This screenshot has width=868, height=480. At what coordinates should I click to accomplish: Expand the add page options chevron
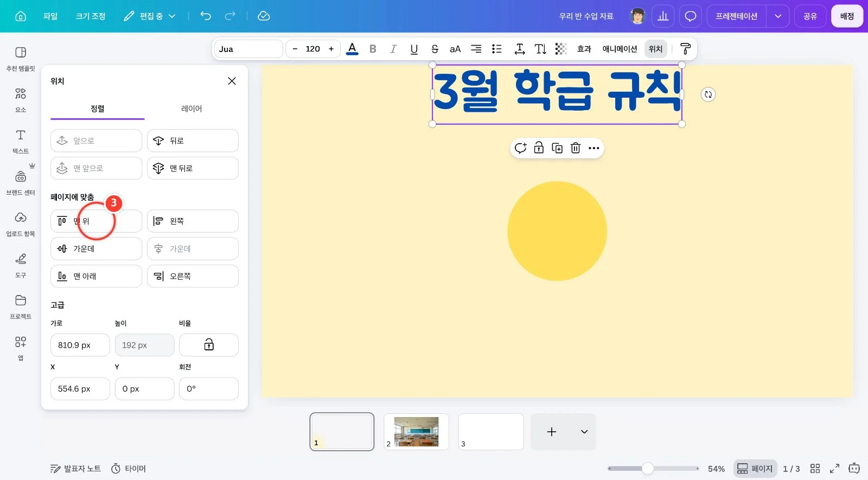584,432
